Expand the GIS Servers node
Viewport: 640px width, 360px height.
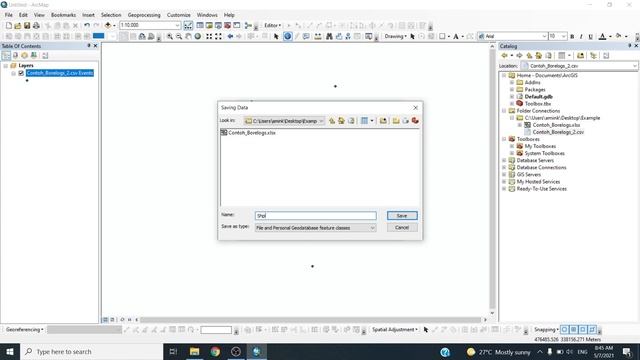pyautogui.click(x=504, y=175)
